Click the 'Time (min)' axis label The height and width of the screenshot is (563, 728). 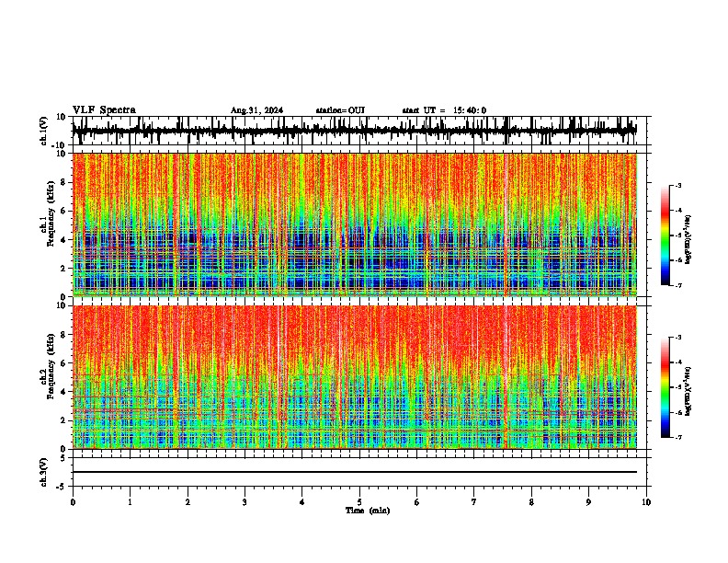tap(368, 511)
